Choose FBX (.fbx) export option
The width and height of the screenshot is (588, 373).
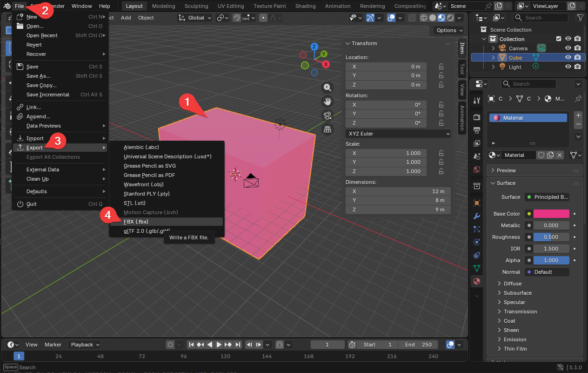[x=136, y=222]
